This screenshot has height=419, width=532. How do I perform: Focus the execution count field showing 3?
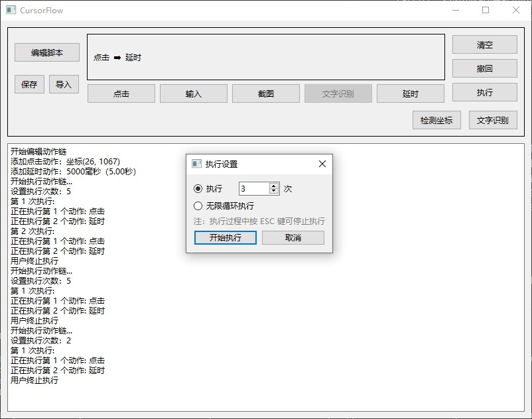[254, 188]
